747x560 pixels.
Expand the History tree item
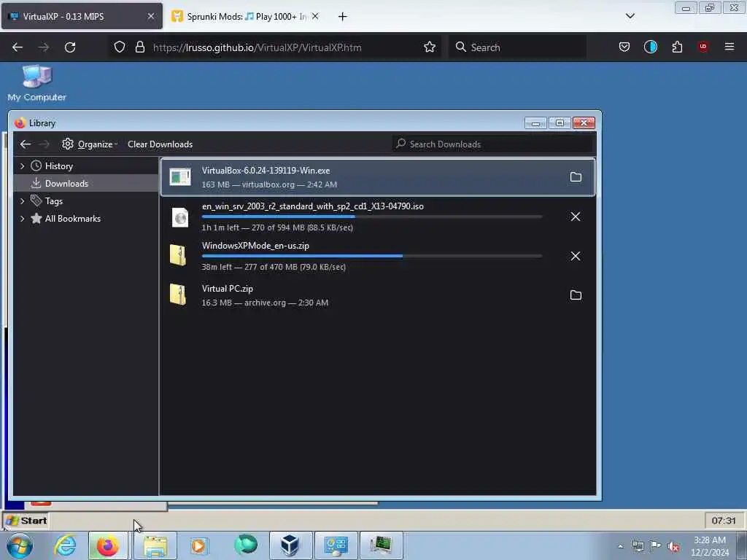click(x=22, y=166)
